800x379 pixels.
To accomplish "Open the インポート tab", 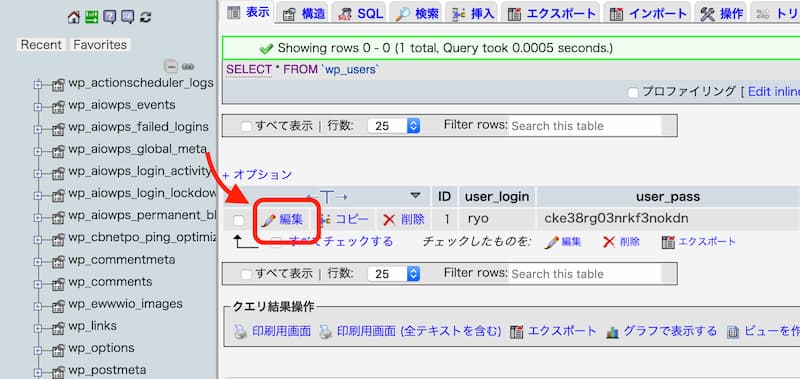I will click(x=648, y=13).
